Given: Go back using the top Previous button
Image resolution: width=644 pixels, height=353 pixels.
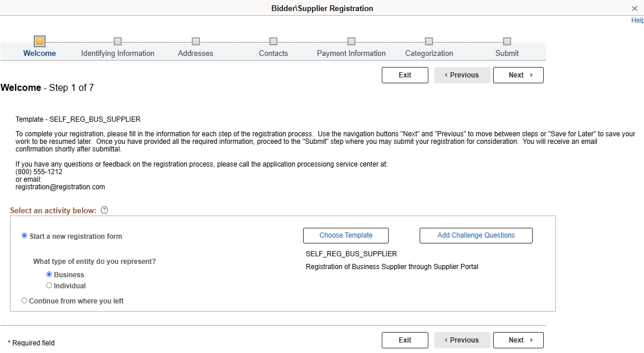Looking at the screenshot, I should click(x=462, y=75).
